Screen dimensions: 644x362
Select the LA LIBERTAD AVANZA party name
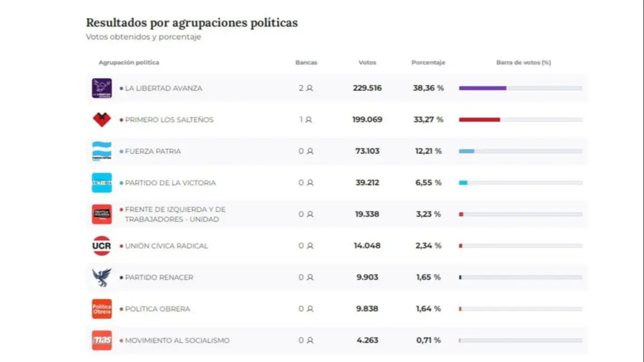tap(163, 88)
